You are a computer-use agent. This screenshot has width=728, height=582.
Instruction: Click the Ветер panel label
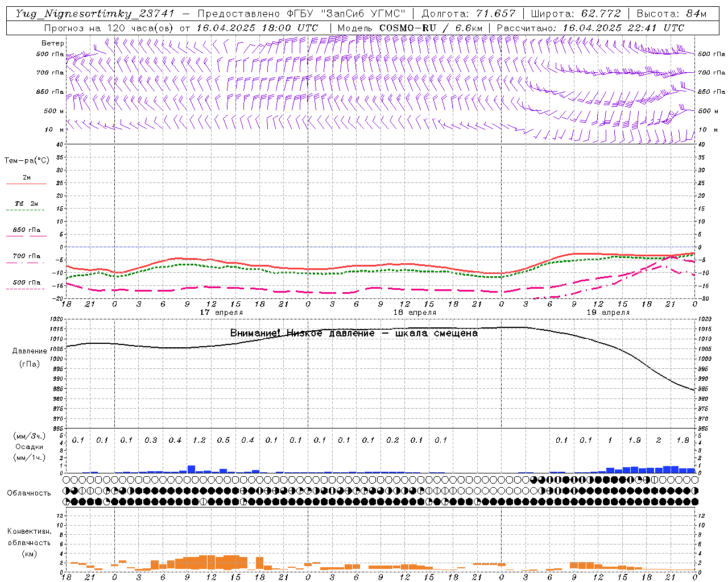click(53, 43)
